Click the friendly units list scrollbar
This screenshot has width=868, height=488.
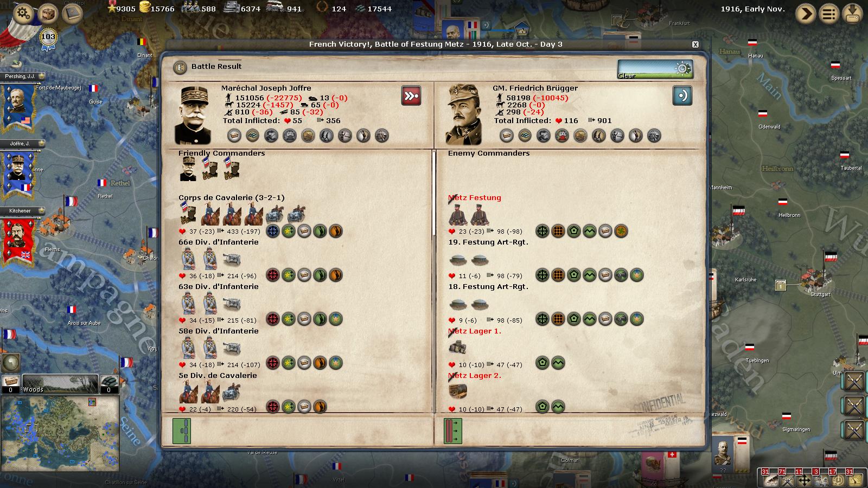point(433,282)
